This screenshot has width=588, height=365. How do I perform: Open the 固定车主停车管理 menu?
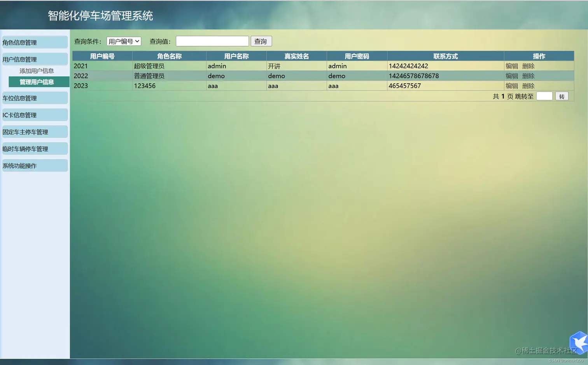(35, 132)
